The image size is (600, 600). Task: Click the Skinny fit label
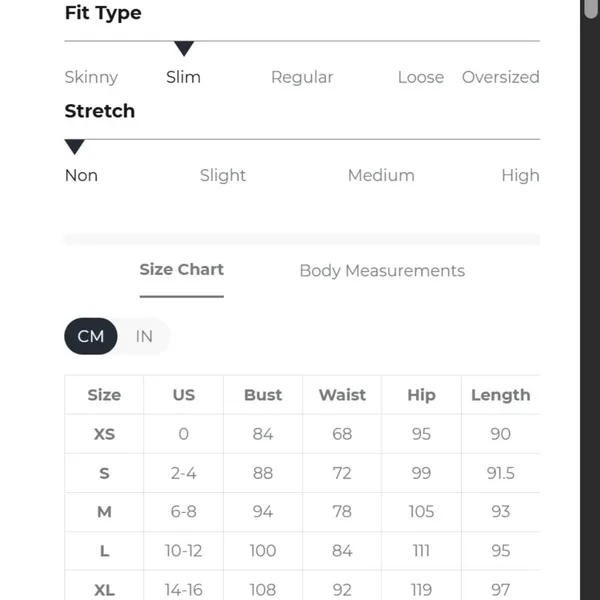pyautogui.click(x=91, y=78)
